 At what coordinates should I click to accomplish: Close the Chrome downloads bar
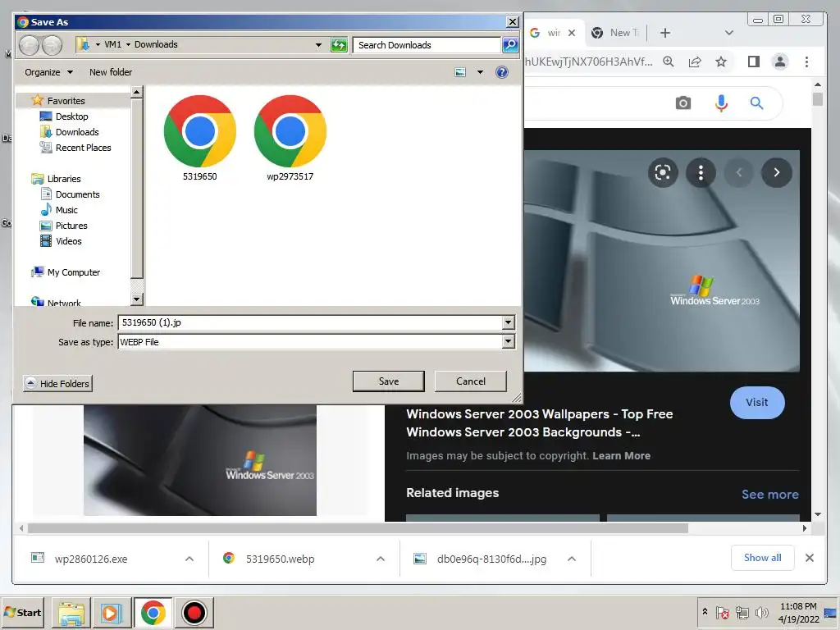(810, 558)
